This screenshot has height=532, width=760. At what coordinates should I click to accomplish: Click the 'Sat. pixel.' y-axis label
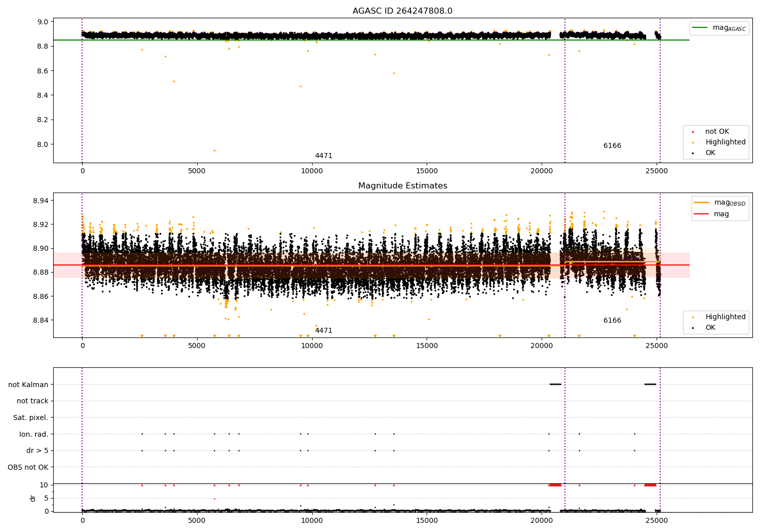[30, 417]
